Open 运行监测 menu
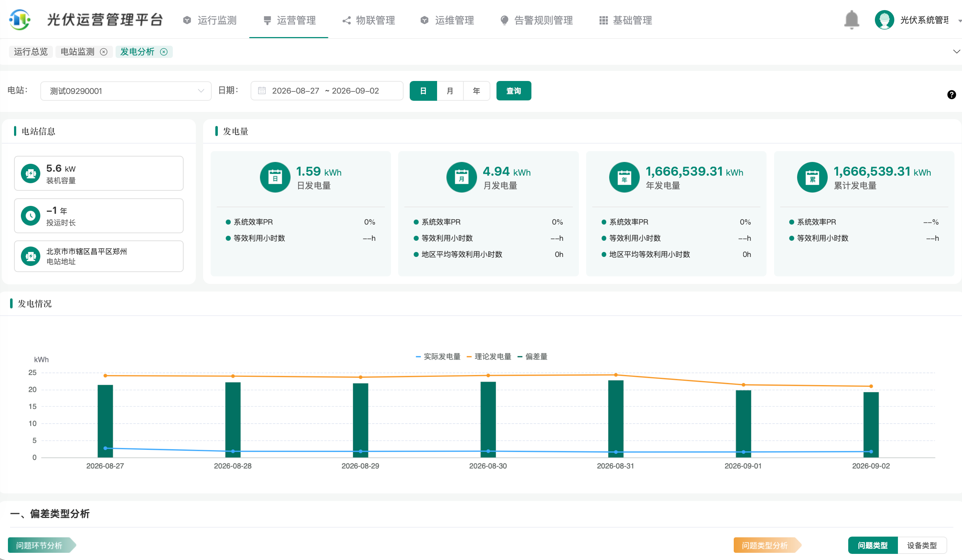The height and width of the screenshot is (560, 962). click(x=210, y=20)
